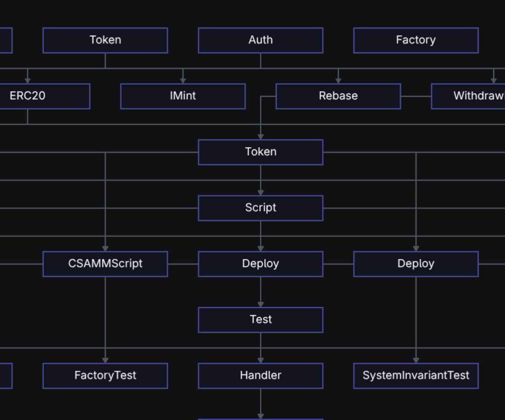Open the ERC20 node

point(45,96)
